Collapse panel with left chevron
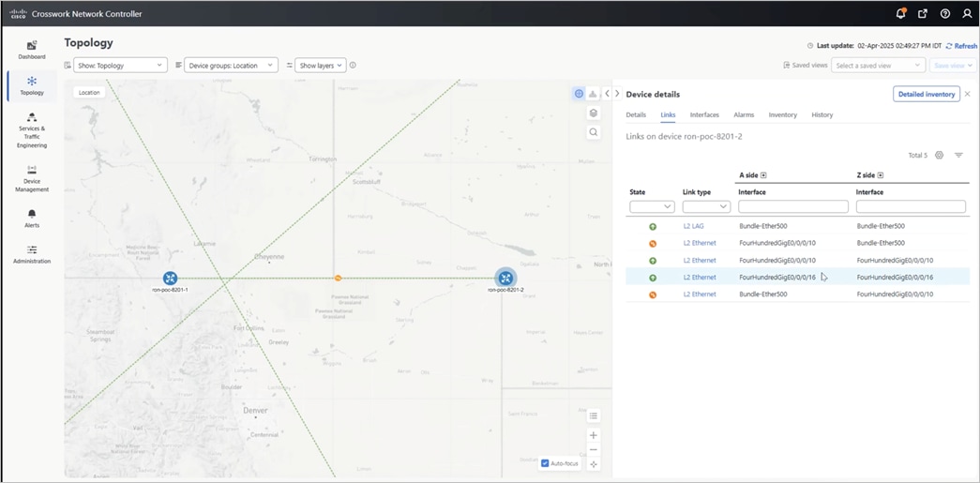 click(x=607, y=94)
